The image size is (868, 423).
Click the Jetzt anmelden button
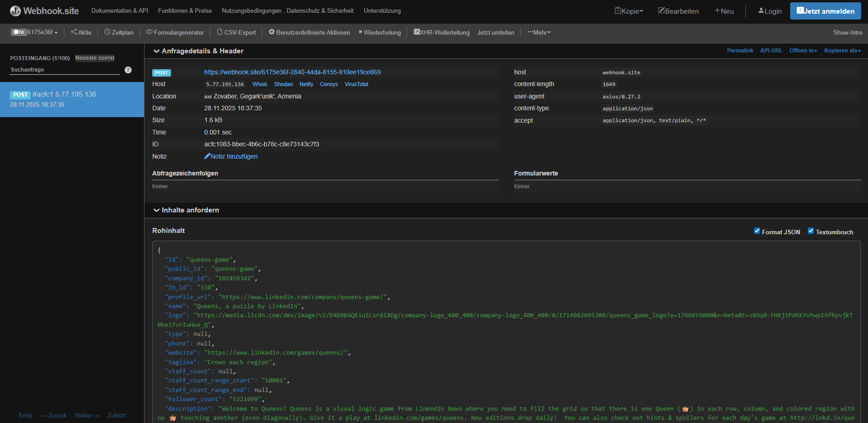[x=825, y=11]
